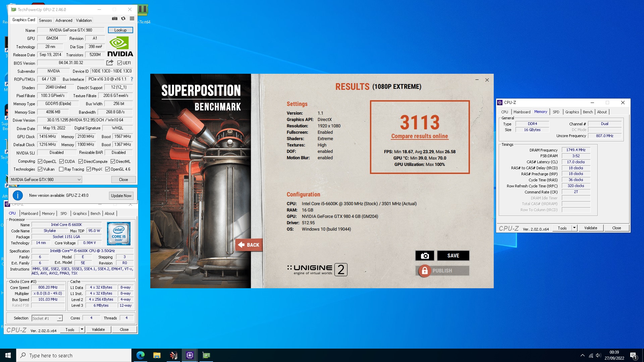Click the SAVE button in Superposition
644x362 pixels.
(x=453, y=256)
